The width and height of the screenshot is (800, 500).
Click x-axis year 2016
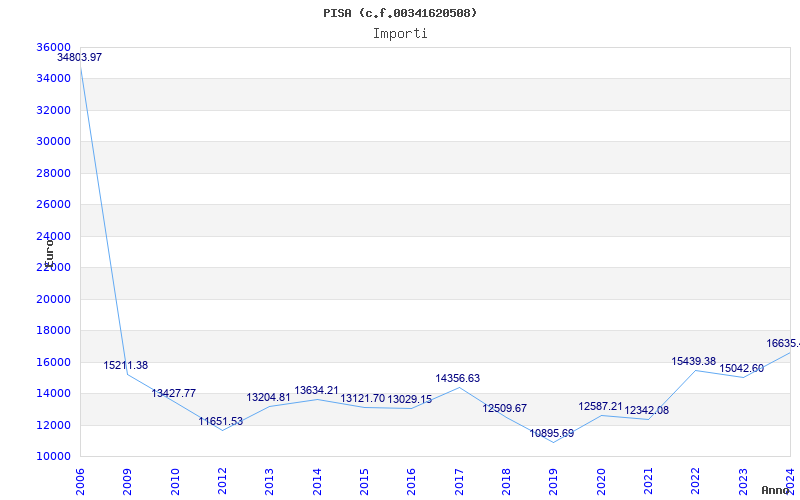(x=412, y=482)
